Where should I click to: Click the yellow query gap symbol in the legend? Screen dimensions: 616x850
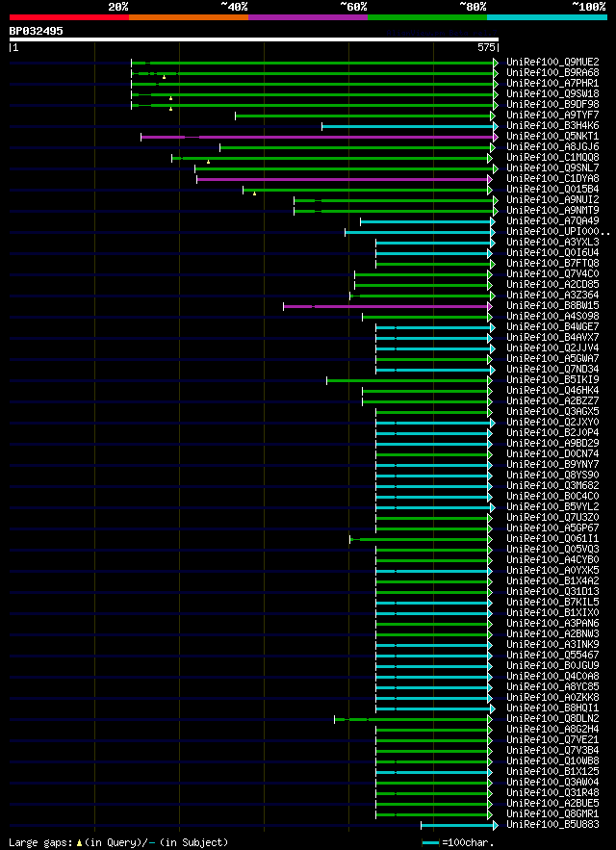pyautogui.click(x=79, y=843)
